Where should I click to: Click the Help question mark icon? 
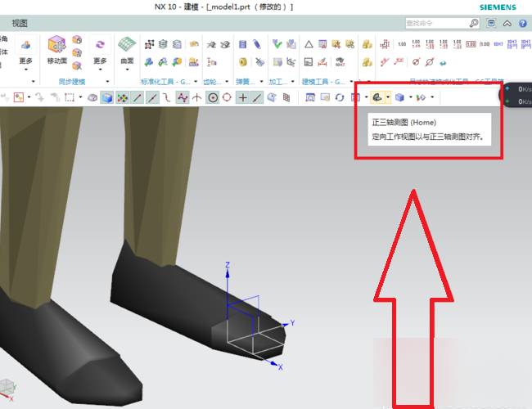coord(522,23)
